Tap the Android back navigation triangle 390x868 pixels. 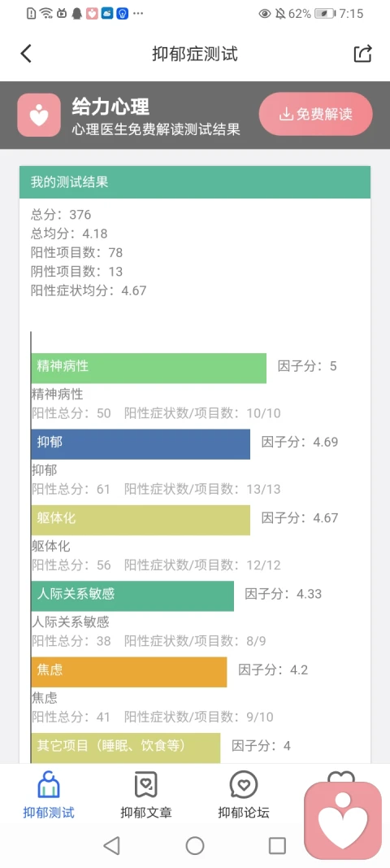pos(112,845)
